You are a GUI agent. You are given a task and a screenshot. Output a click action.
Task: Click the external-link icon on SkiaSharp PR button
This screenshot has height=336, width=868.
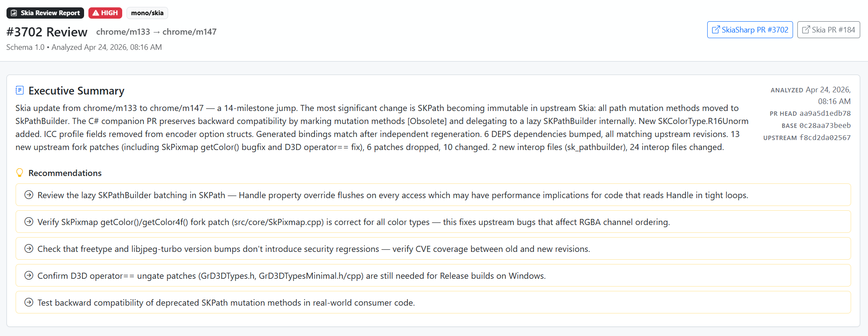(716, 30)
